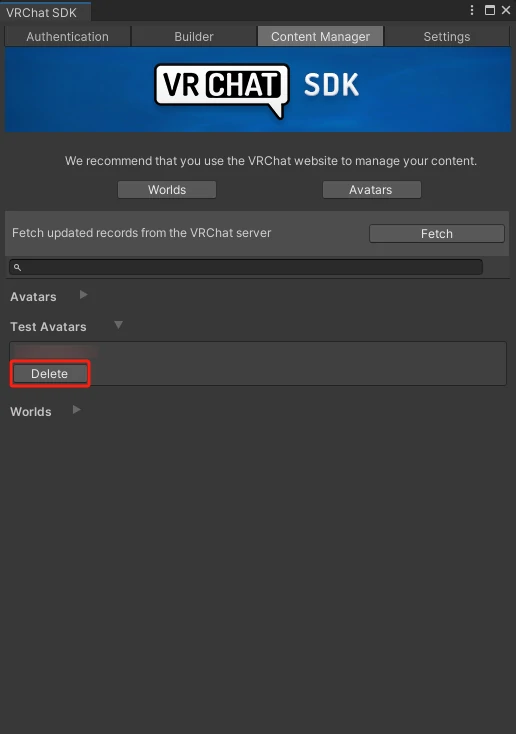Expand the Avatars section arrow

tap(84, 295)
